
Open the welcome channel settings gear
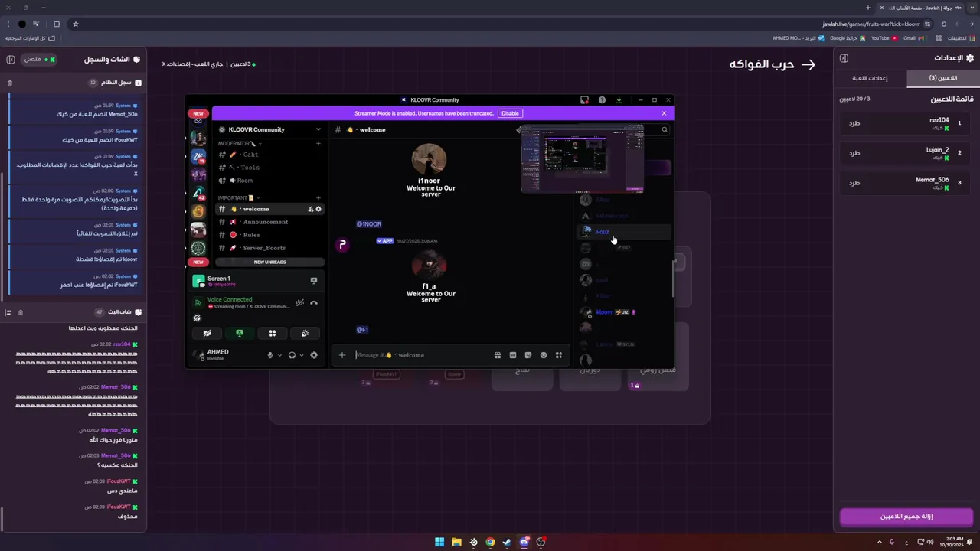pyautogui.click(x=318, y=209)
